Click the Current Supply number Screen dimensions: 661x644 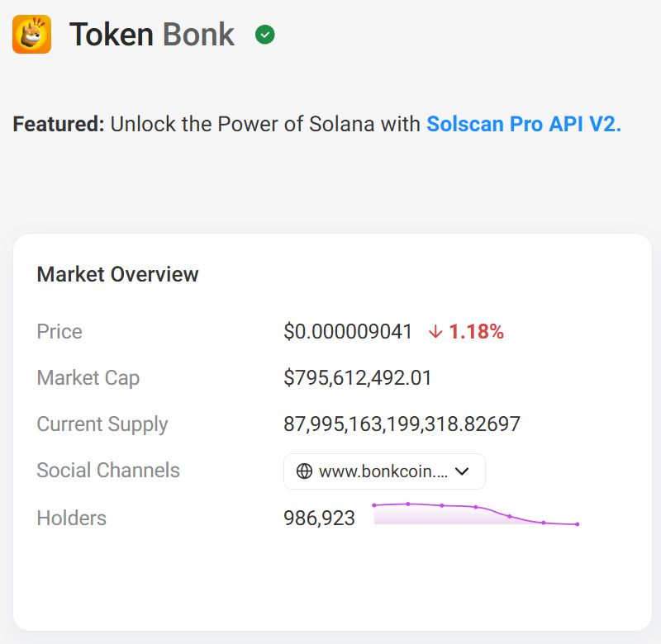402,424
